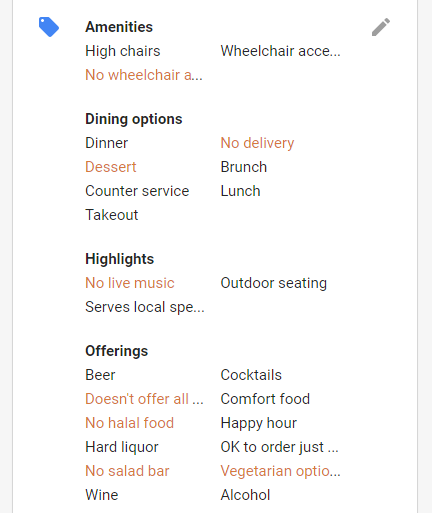432x513 pixels.
Task: Select Counter service option
Action: (137, 191)
